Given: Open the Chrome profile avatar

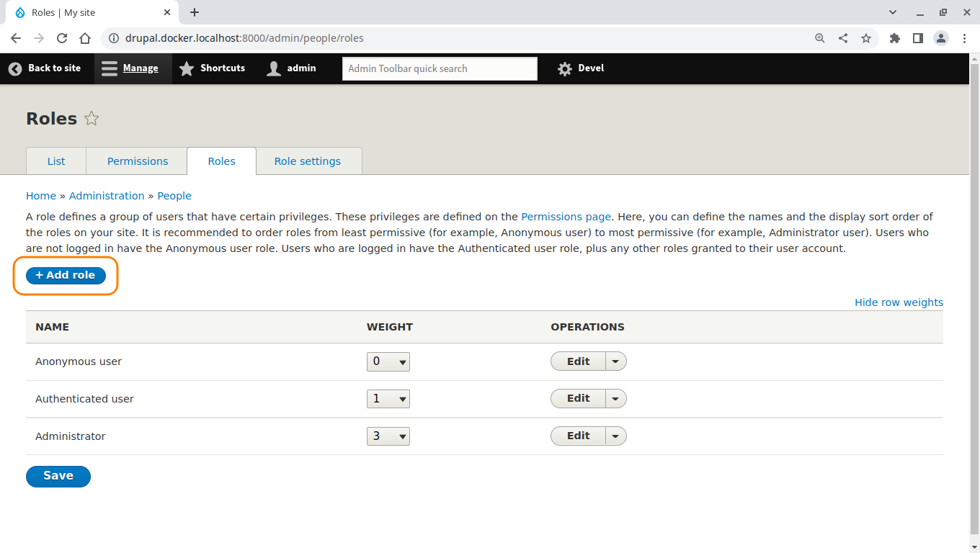Looking at the screenshot, I should tap(941, 38).
